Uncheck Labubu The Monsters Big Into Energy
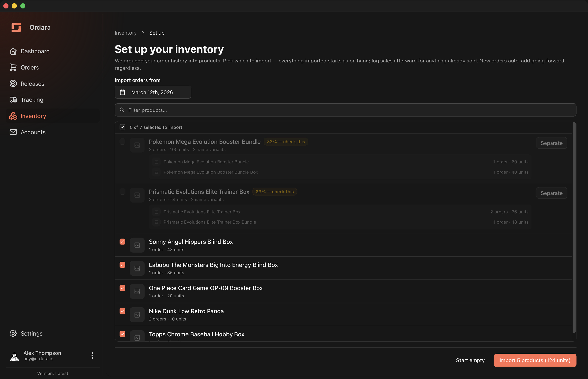Viewport: 588px width, 379px height. (122, 265)
